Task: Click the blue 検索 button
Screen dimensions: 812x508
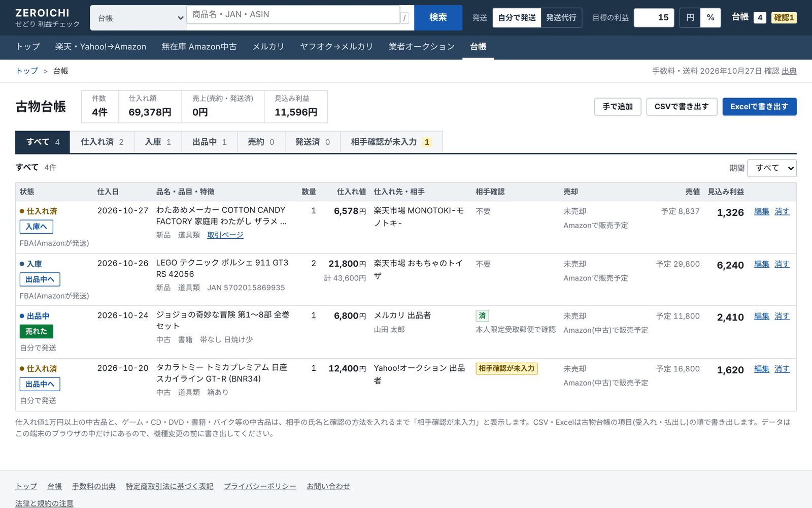Action: (438, 18)
